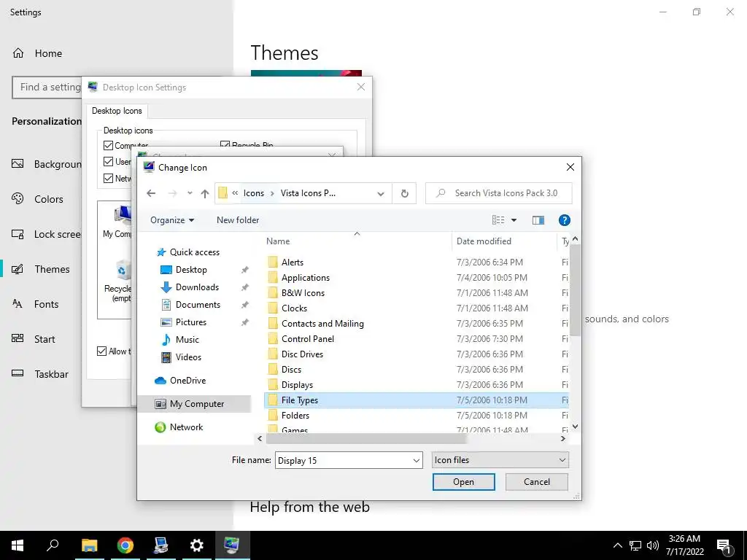Open taskbar search magnifier
Screen dimensions: 747x560
pyautogui.click(x=53, y=545)
